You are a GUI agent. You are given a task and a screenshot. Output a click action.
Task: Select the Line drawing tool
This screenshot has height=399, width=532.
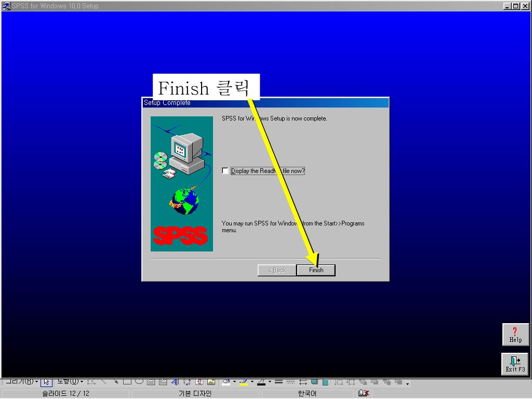pos(104,381)
